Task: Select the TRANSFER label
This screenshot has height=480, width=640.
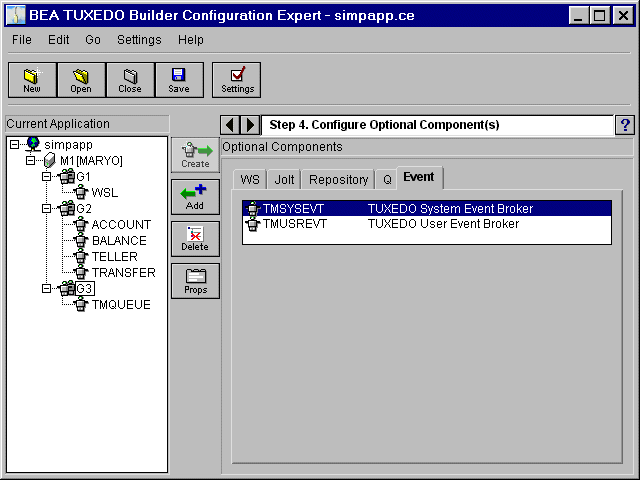Action: click(124, 272)
